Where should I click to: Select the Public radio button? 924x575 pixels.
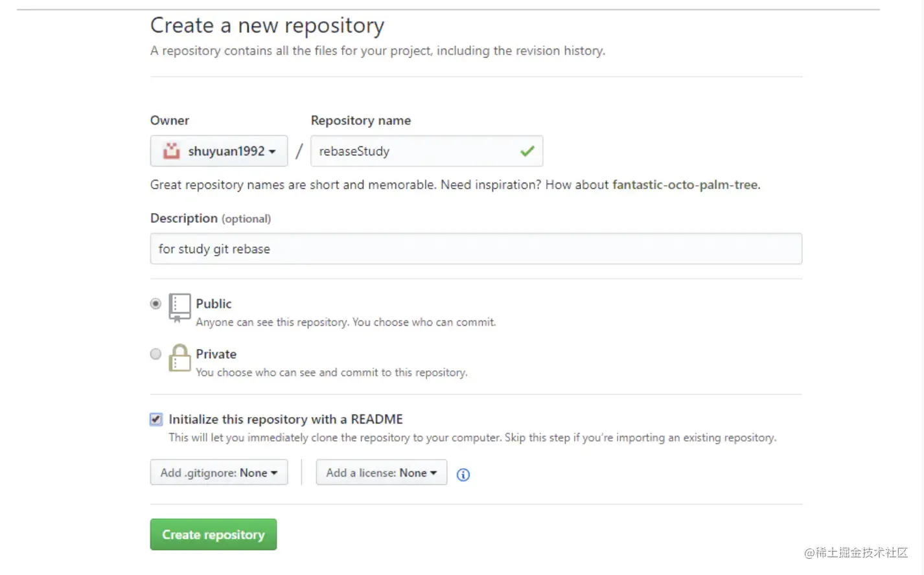click(156, 304)
